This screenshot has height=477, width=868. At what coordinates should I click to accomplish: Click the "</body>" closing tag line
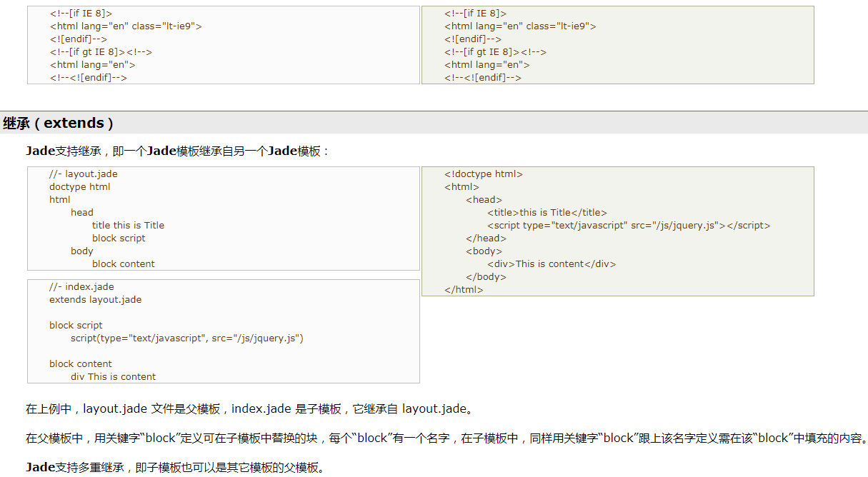point(486,276)
